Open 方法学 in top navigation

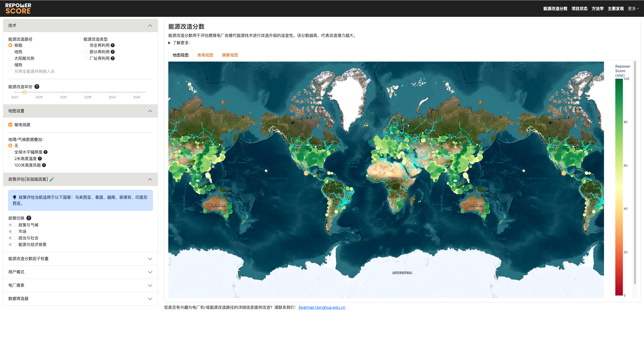597,9
